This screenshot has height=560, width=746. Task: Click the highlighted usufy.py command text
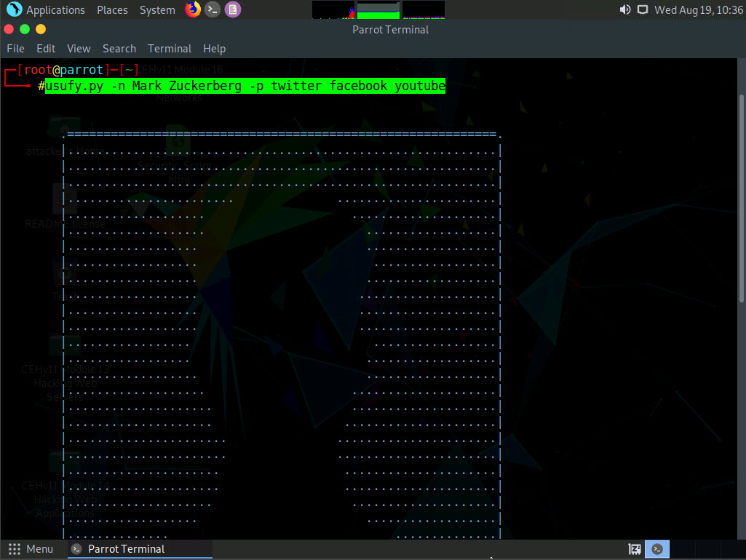(245, 86)
